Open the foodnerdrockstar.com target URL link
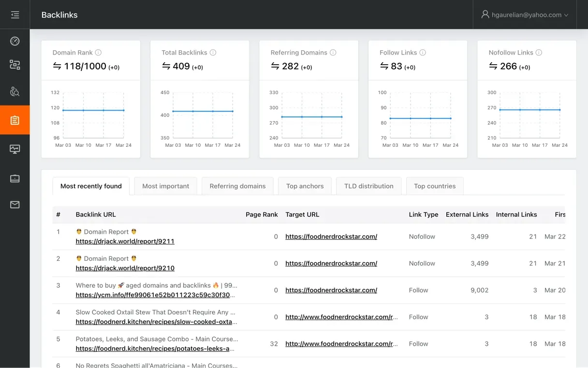588x368 pixels. coord(331,237)
